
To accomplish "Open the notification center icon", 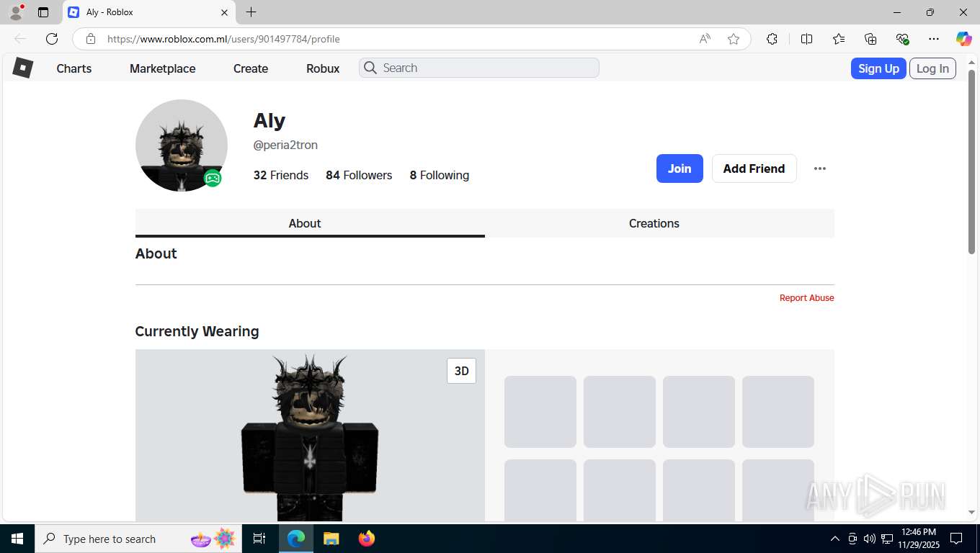I will pyautogui.click(x=956, y=539).
